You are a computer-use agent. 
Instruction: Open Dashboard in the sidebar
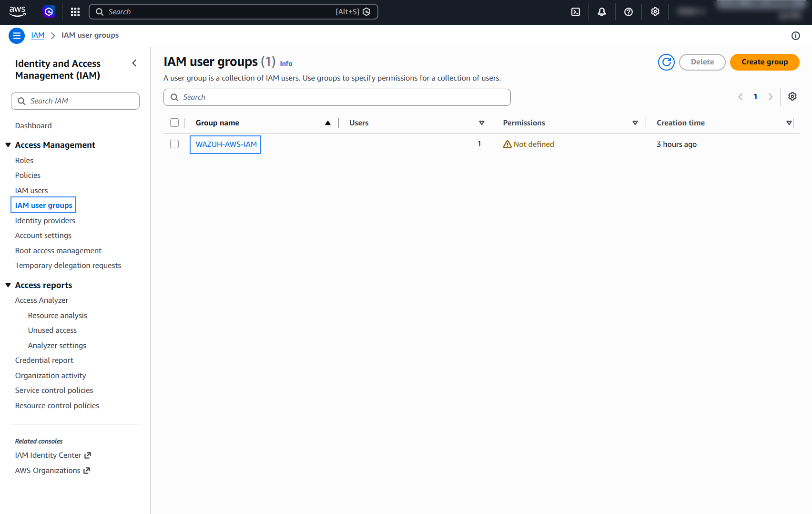coord(33,126)
